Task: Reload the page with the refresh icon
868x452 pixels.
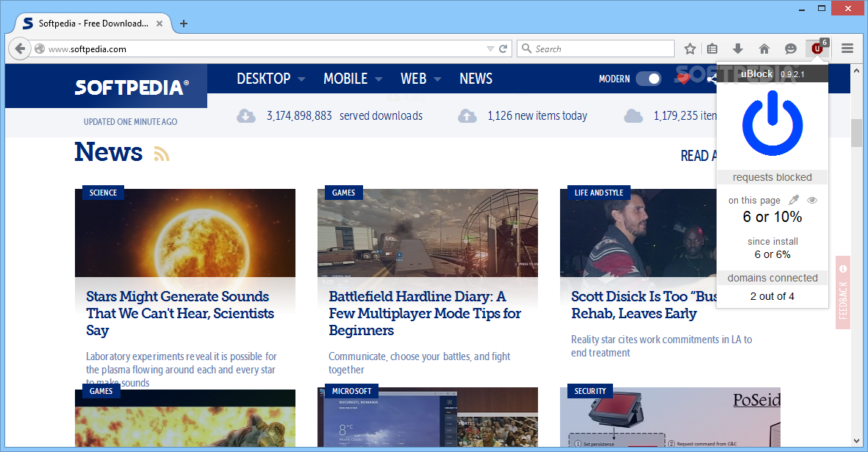Action: pos(503,49)
